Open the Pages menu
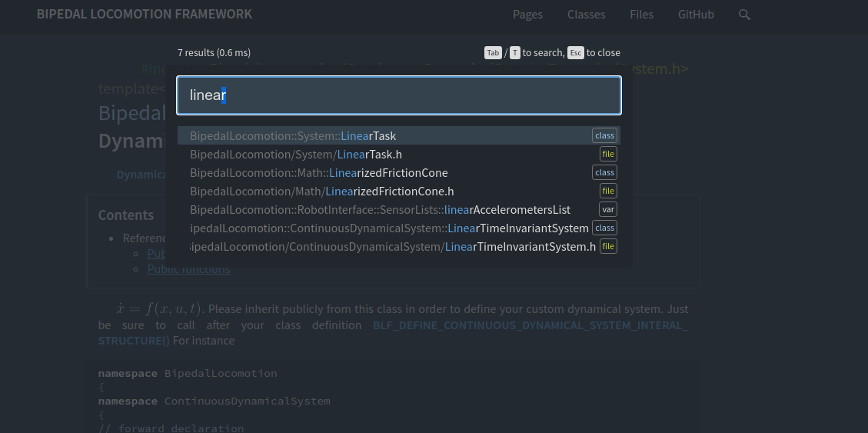Image resolution: width=868 pixels, height=433 pixels. tap(527, 15)
